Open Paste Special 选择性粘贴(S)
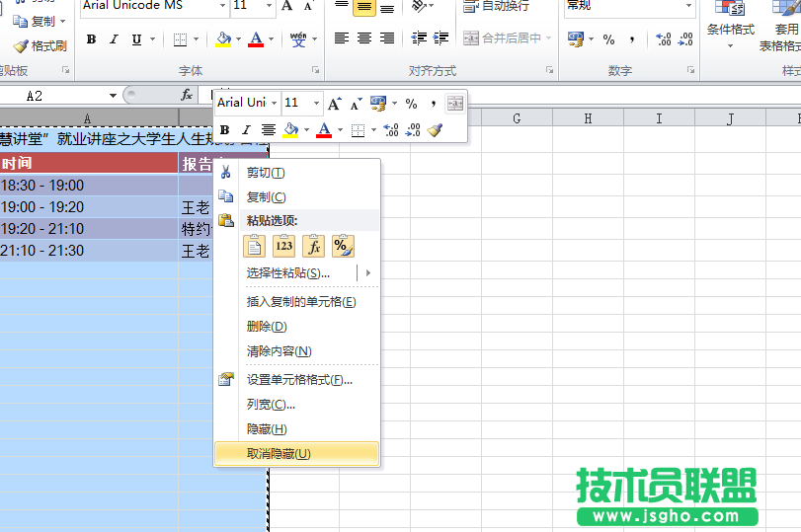 (297, 273)
